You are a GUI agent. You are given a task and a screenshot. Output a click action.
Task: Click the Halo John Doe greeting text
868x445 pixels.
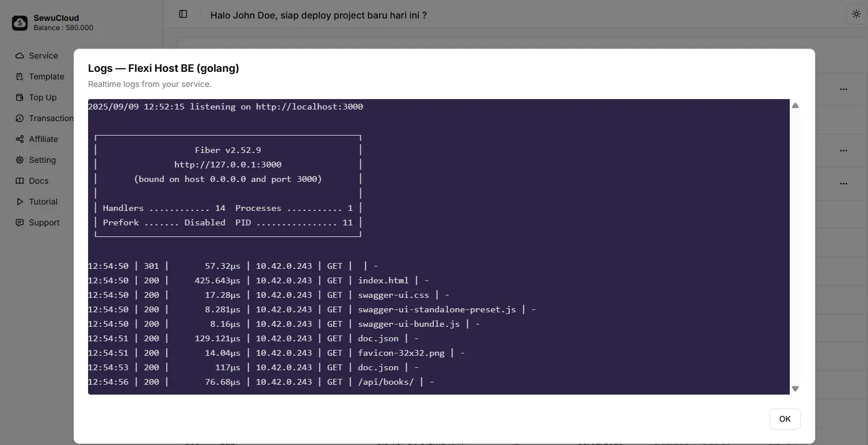318,15
